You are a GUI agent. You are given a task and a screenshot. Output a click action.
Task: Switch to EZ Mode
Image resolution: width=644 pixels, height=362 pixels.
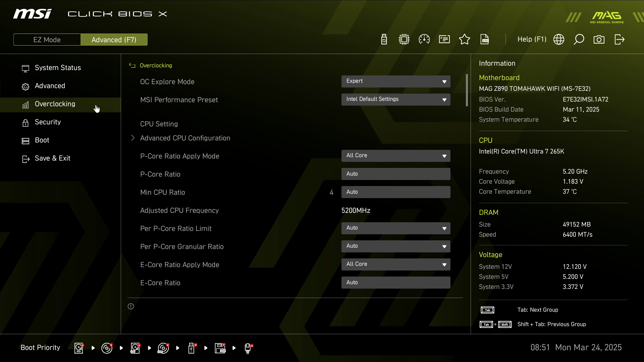tap(47, 40)
